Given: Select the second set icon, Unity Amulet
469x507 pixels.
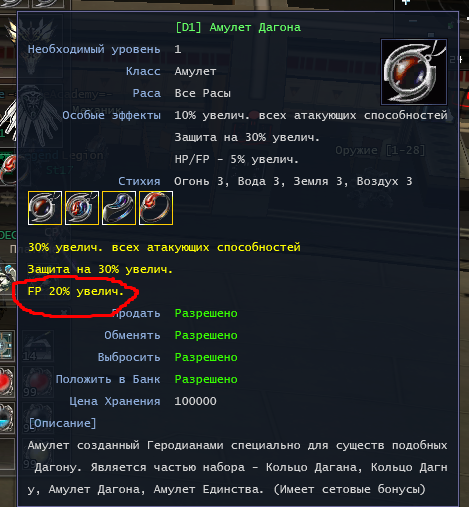Looking at the screenshot, I should [82, 208].
